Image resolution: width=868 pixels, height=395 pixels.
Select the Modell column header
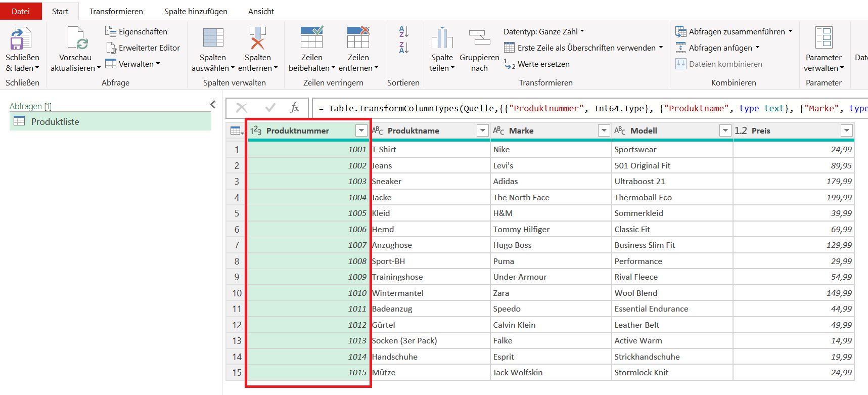tap(644, 130)
